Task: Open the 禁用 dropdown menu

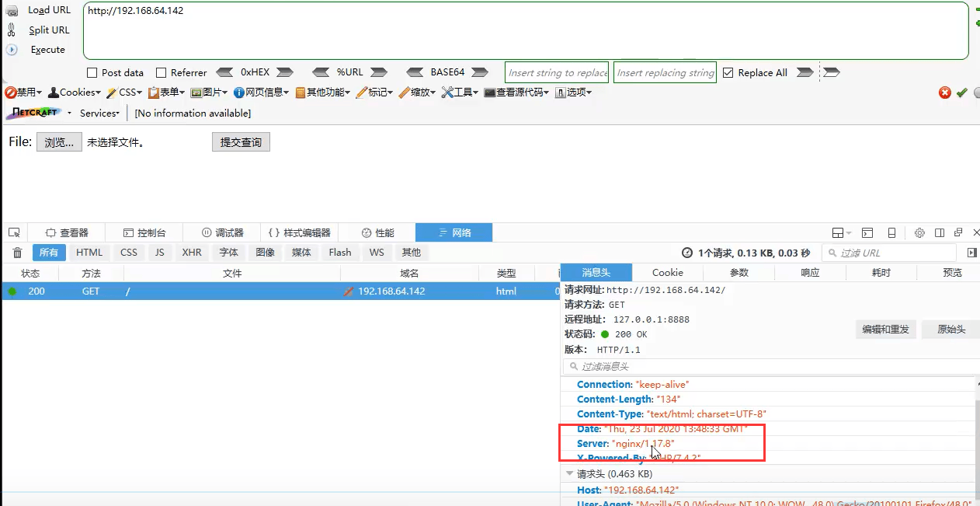Action: (23, 92)
